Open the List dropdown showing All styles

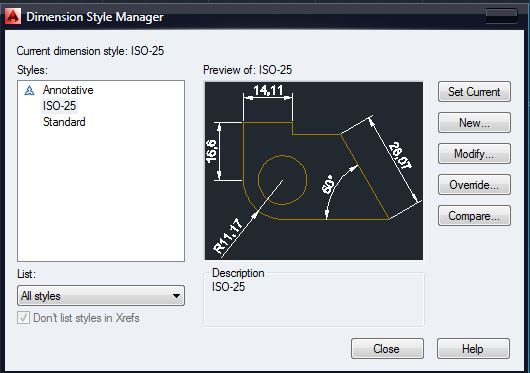pos(101,296)
